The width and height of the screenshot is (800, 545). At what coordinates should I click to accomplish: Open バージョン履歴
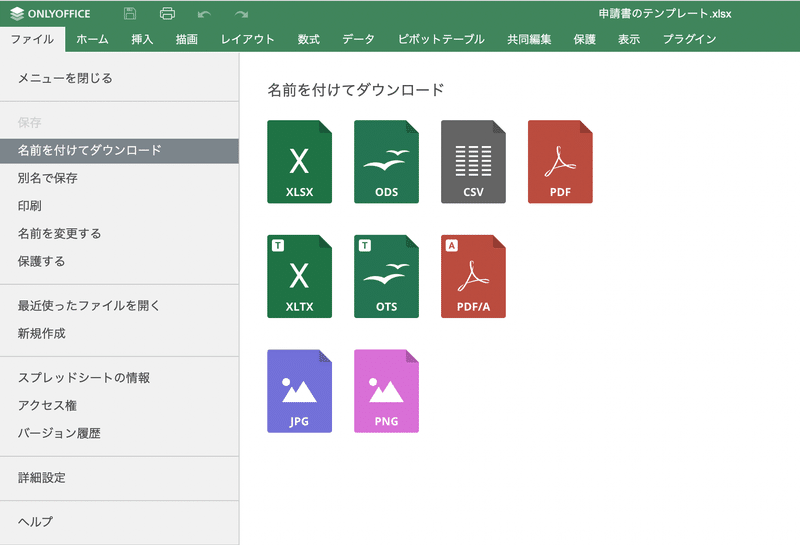pyautogui.click(x=119, y=433)
